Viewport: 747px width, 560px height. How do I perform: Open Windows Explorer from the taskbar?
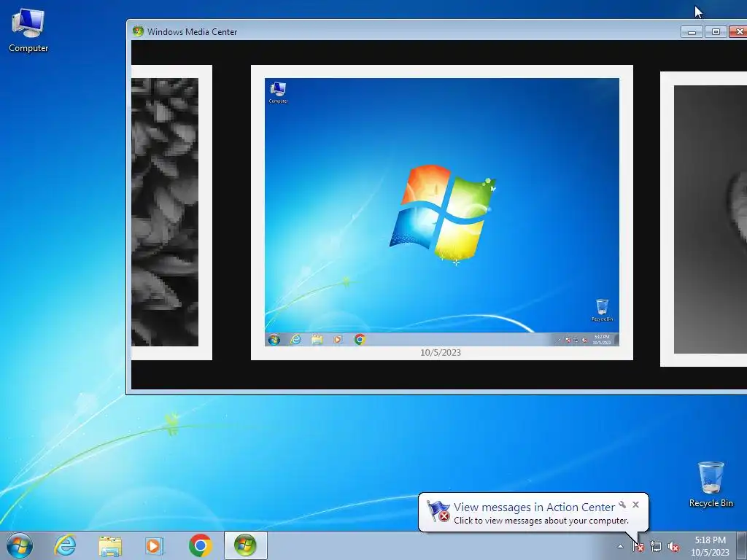coord(110,545)
